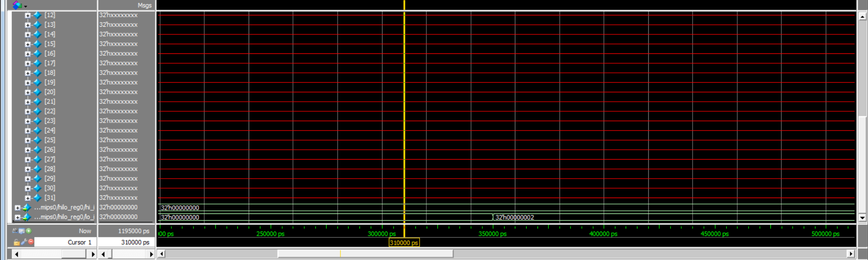
Task: Toggle the Cursor 1 padlock icon
Action: coord(16,242)
